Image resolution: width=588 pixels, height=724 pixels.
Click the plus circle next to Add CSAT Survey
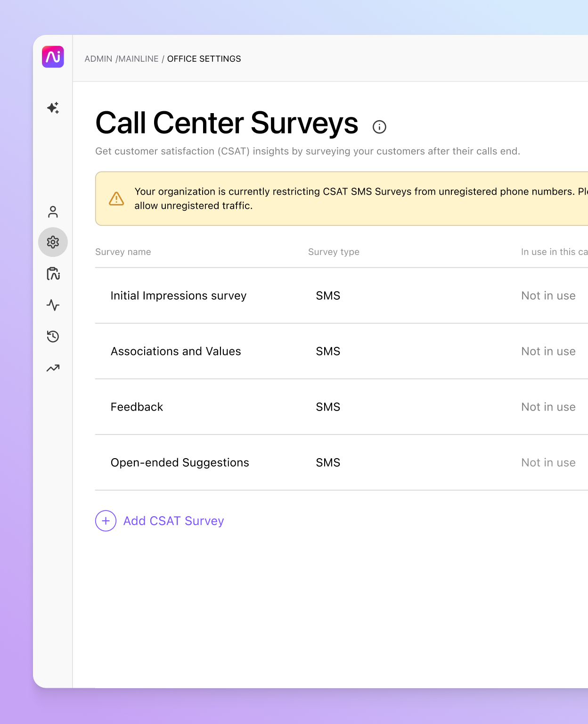click(x=106, y=521)
